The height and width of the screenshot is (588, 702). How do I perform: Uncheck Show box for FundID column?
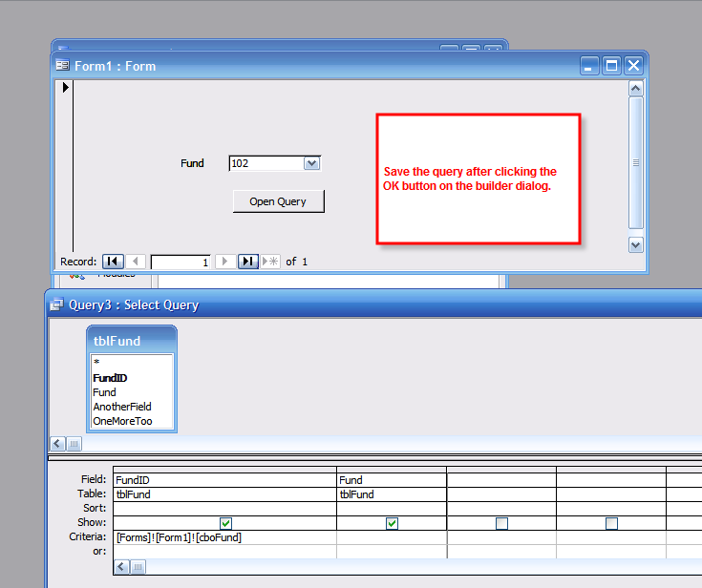pyautogui.click(x=225, y=523)
